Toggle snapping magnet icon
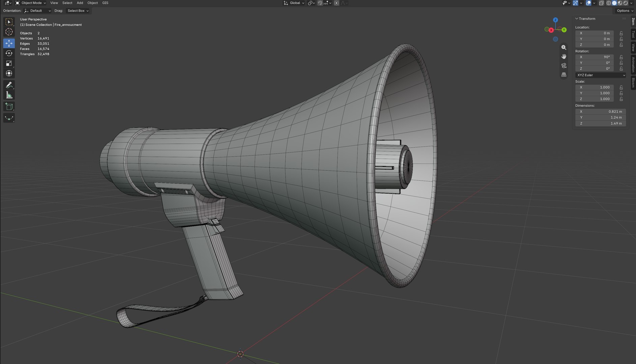 coord(320,3)
